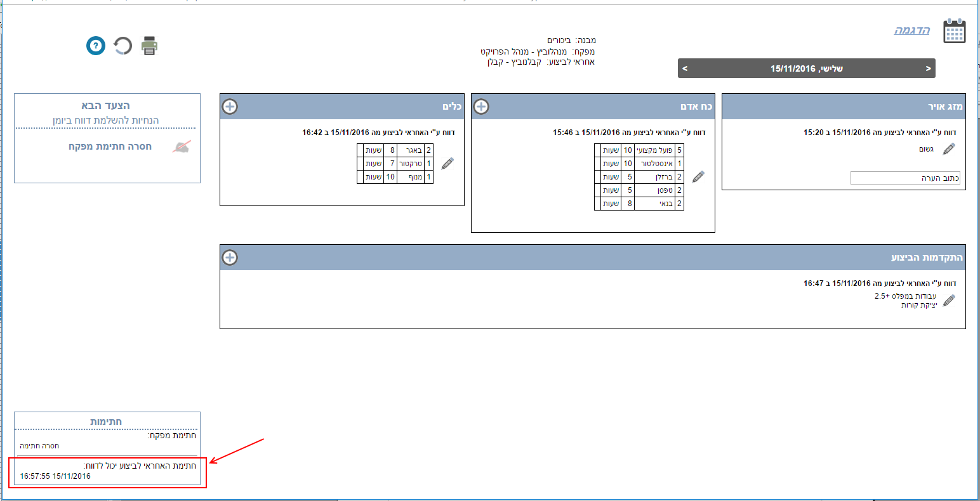Edit the weather entry with pencil icon
980x501 pixels.
point(949,149)
